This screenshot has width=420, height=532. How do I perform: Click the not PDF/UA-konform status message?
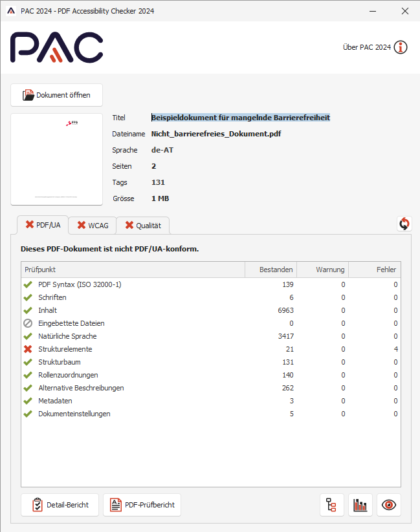109,249
